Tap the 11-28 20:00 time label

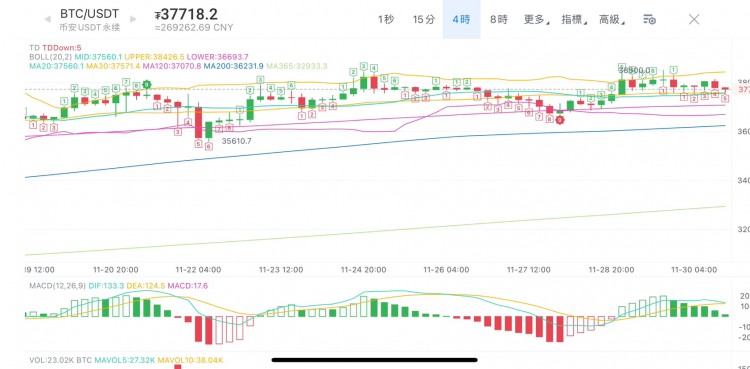[x=612, y=270]
